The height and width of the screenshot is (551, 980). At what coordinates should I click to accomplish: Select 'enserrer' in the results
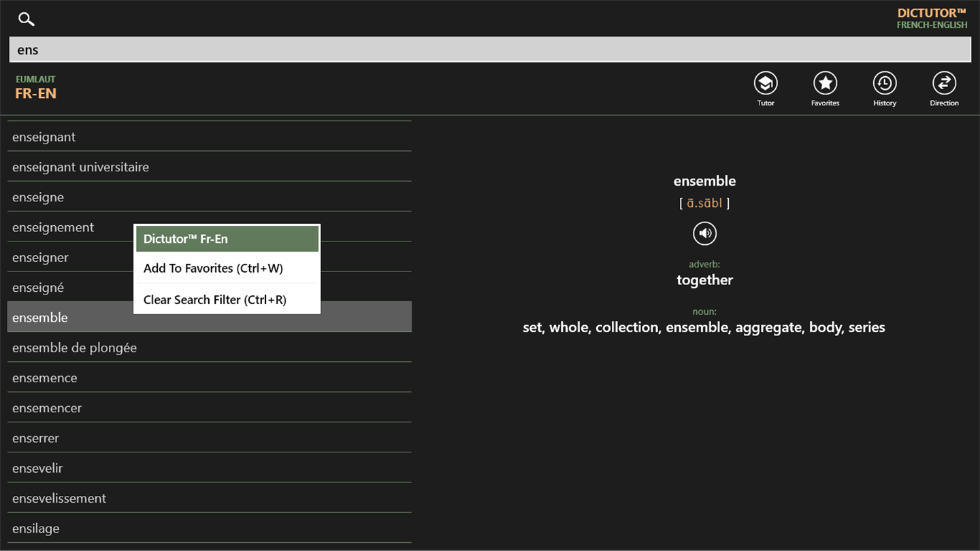click(x=210, y=438)
